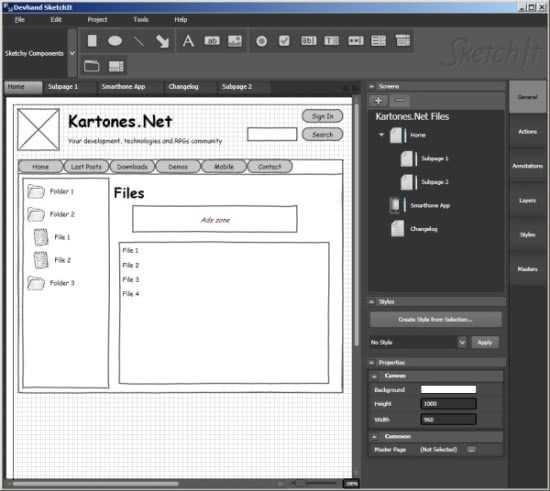The width and height of the screenshot is (550, 491).
Task: Add a new screen with plus button
Action: coord(378,101)
